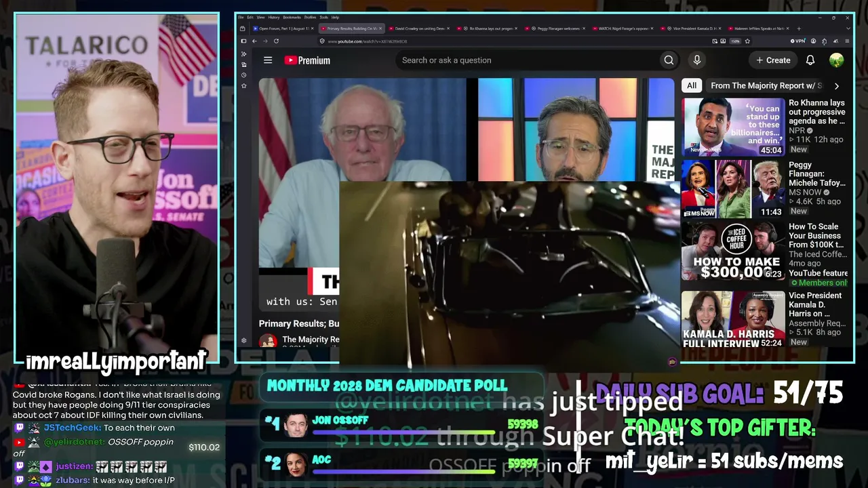
Task: Click zlubars username in chat
Action: [73, 481]
